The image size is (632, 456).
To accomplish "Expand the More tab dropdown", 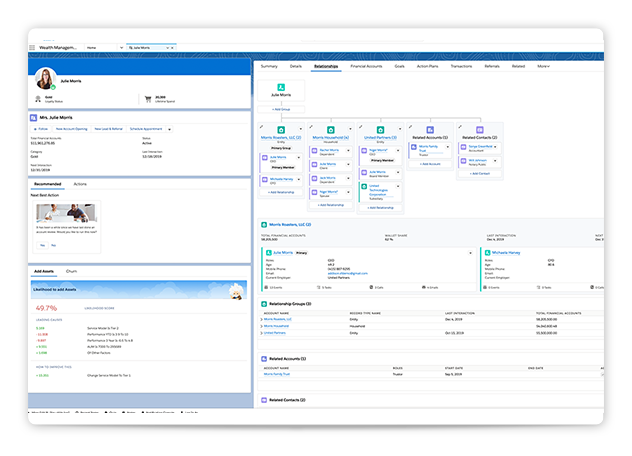I will click(543, 66).
